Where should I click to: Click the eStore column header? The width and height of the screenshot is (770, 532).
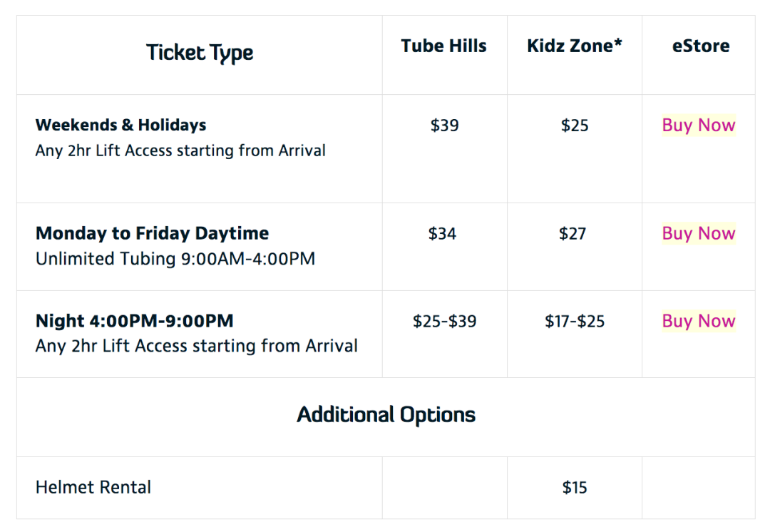click(701, 46)
